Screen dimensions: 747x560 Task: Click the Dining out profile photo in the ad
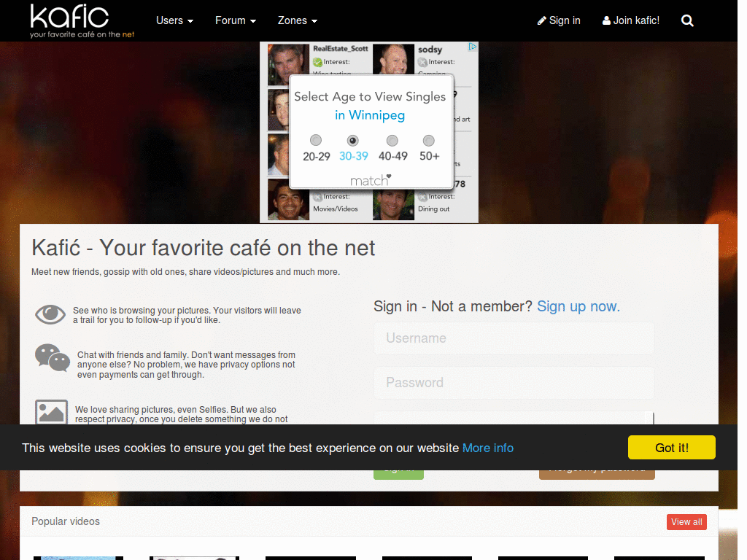pyautogui.click(x=393, y=205)
